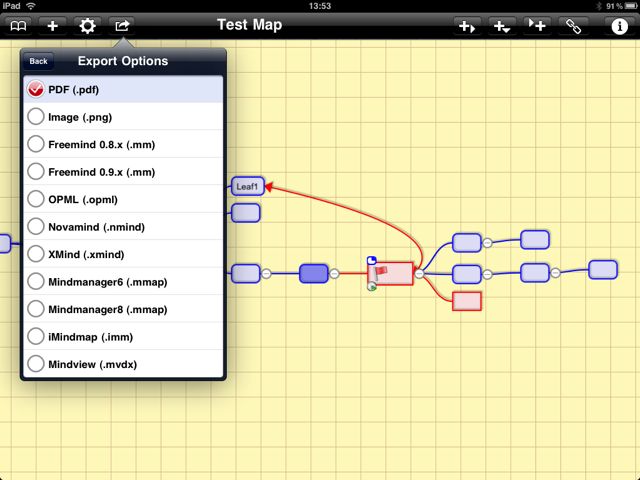Open the info button in the toolbar
Image resolution: width=640 pixels, height=480 pixels.
tap(619, 27)
